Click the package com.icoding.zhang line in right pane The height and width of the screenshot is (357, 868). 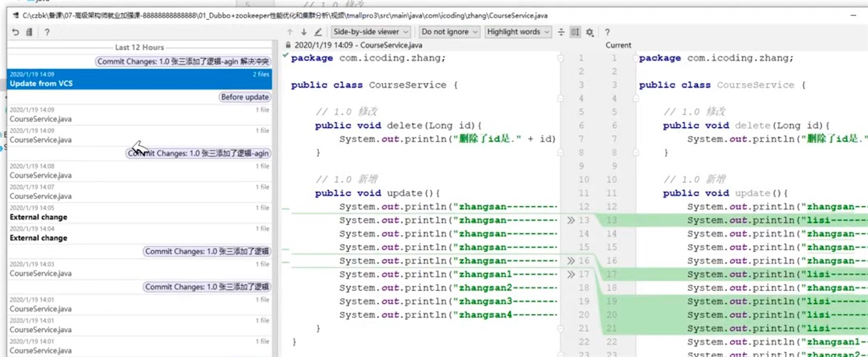click(716, 58)
